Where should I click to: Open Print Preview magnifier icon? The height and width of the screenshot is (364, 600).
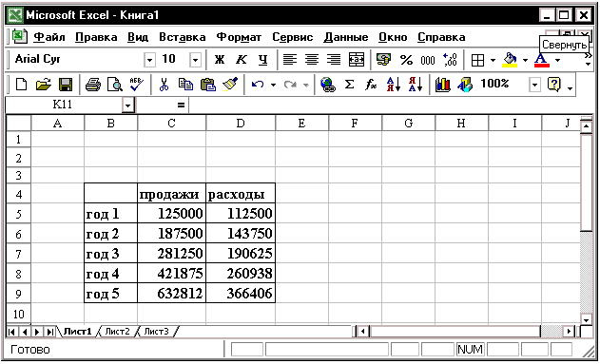(x=114, y=85)
